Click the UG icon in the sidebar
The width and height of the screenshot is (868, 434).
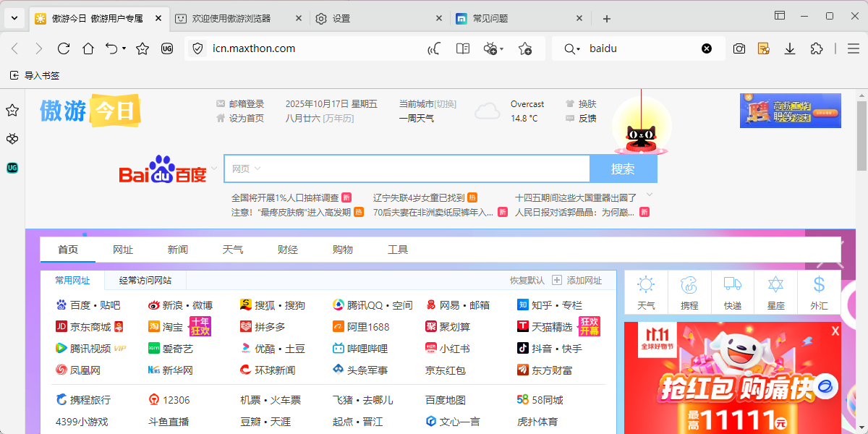pos(12,168)
